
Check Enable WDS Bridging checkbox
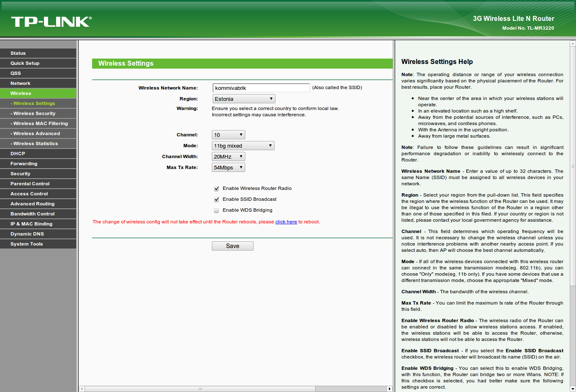point(216,210)
